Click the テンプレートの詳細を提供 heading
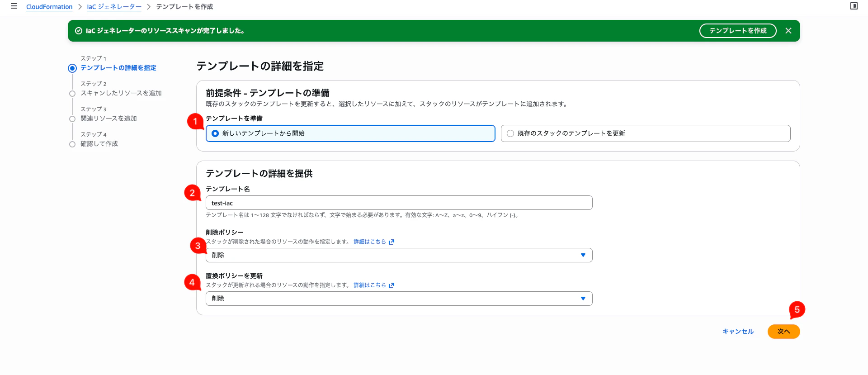 (259, 173)
